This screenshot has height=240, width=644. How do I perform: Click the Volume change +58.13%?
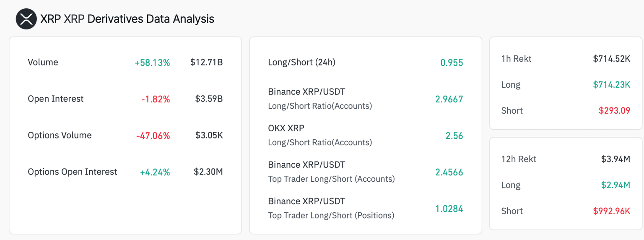[152, 63]
